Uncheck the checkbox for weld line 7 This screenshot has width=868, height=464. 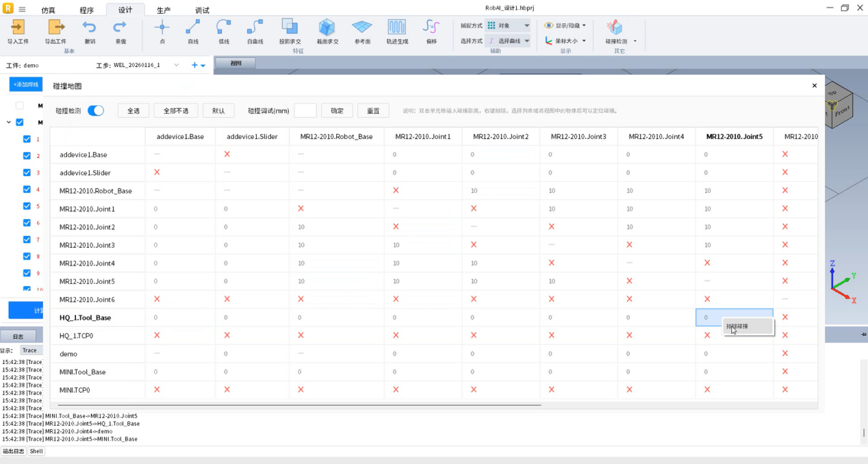tap(27, 240)
